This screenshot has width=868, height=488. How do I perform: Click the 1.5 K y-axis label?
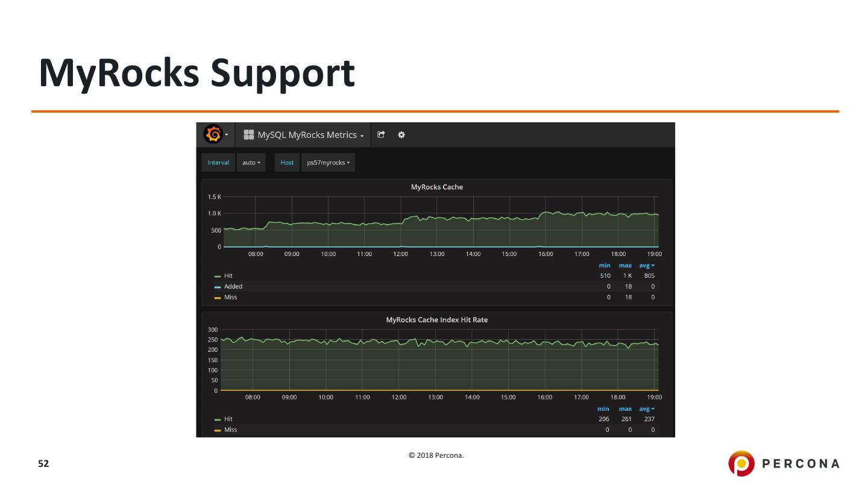click(215, 197)
